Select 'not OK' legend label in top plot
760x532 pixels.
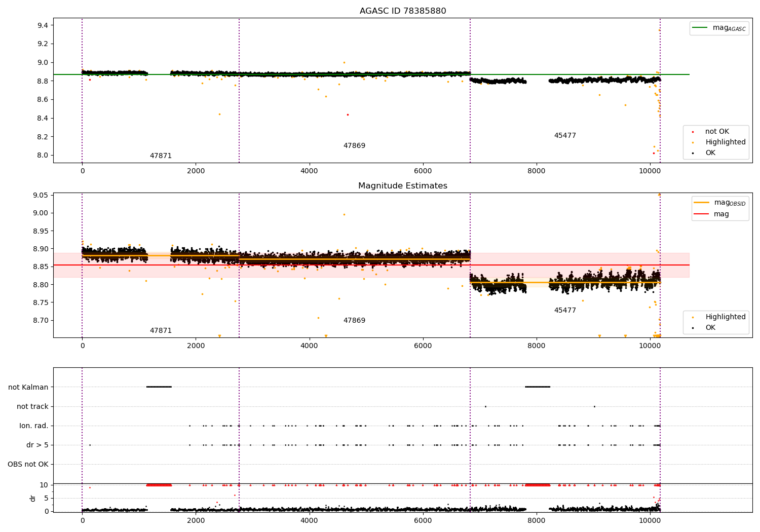717,132
